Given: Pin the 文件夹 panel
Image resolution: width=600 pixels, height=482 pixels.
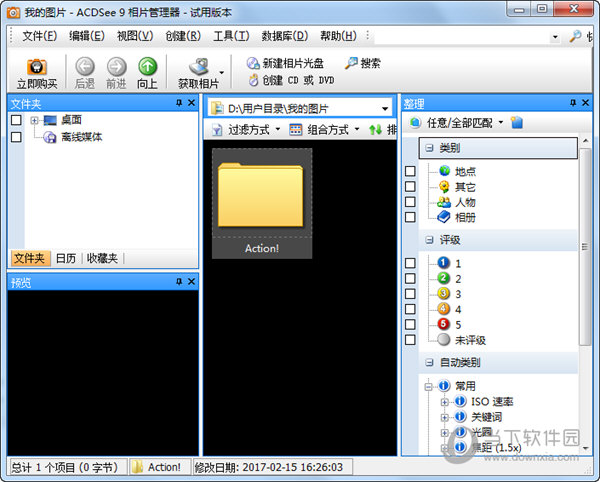Looking at the screenshot, I should click(179, 103).
